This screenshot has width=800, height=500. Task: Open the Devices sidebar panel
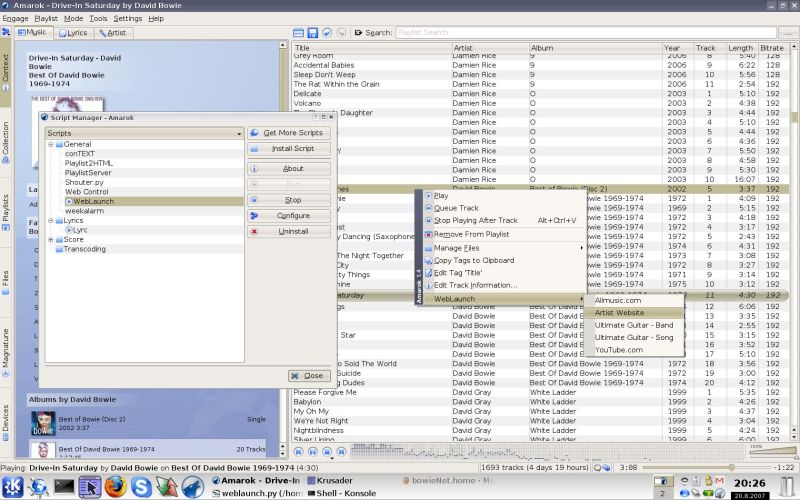[6, 422]
